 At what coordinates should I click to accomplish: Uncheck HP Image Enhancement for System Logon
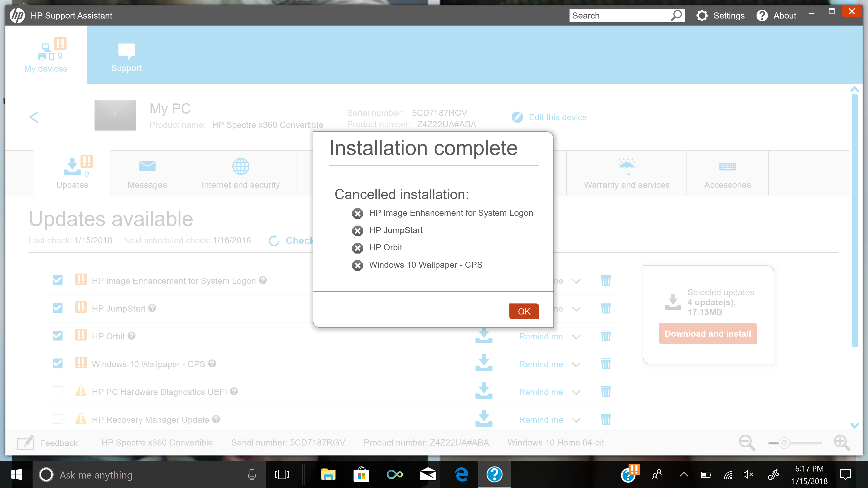[58, 280]
